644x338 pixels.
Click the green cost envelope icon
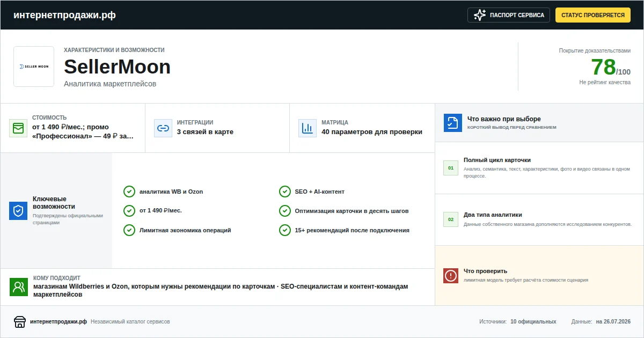[18, 128]
